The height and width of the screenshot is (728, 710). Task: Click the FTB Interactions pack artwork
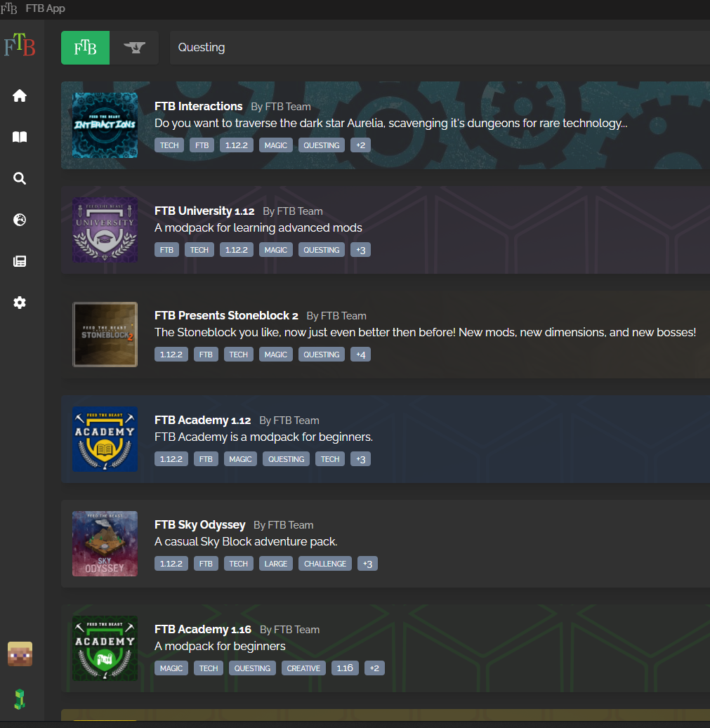tap(105, 125)
